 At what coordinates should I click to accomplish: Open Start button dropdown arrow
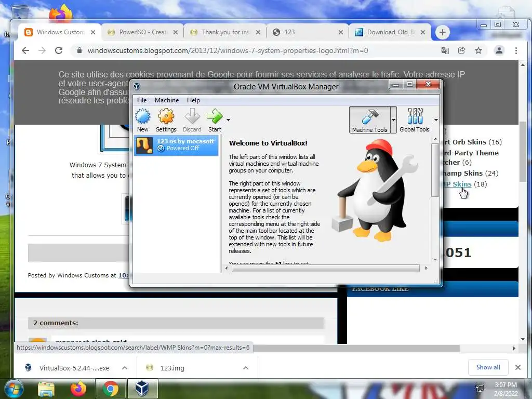pyautogui.click(x=229, y=120)
